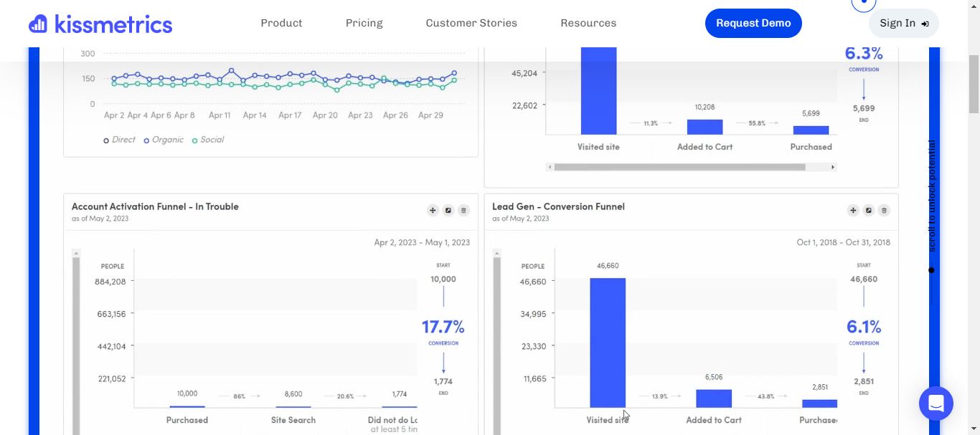Click the 86% step conversion label
The image size is (980, 435).
click(x=239, y=396)
